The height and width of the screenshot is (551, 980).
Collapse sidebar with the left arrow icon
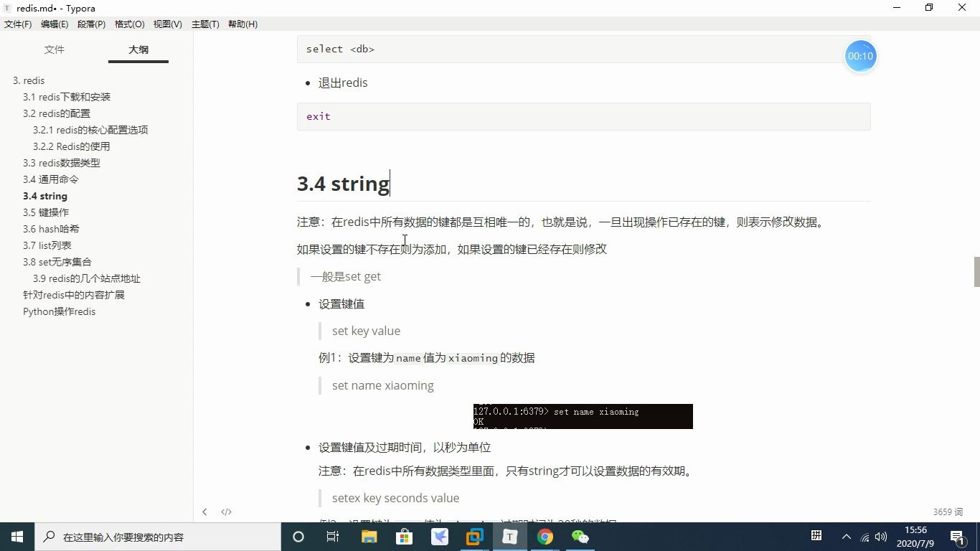(204, 512)
